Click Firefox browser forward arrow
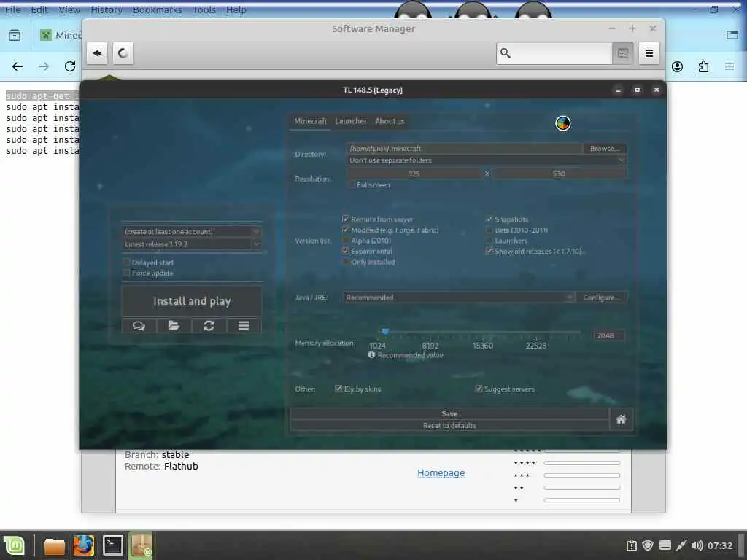Viewport: 747px width, 560px height. coord(44,66)
